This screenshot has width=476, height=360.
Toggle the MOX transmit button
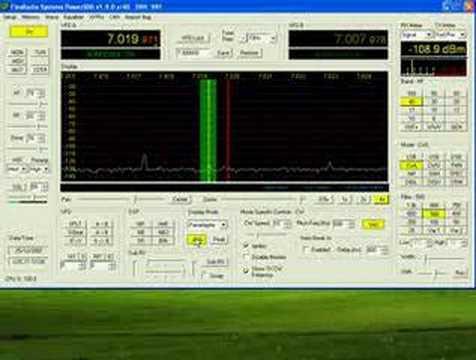(17, 61)
